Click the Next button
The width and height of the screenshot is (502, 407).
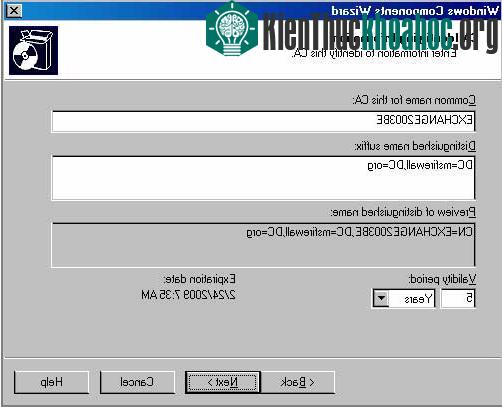223,382
